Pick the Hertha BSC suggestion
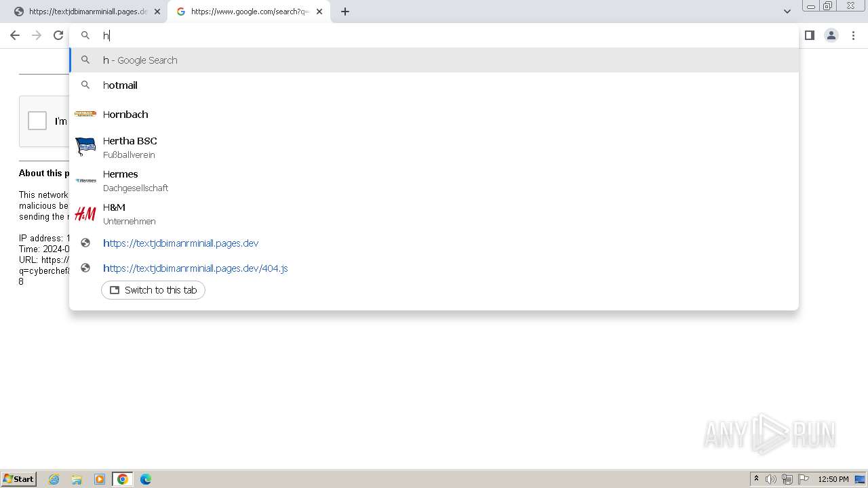This screenshot has width=868, height=488. point(434,147)
